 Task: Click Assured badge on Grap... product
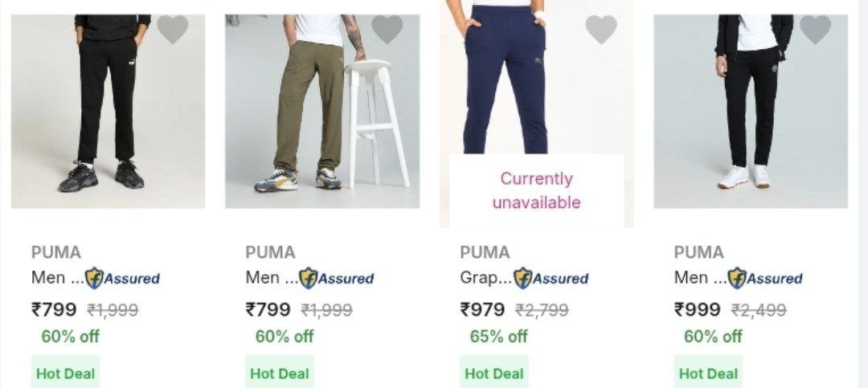pos(551,278)
